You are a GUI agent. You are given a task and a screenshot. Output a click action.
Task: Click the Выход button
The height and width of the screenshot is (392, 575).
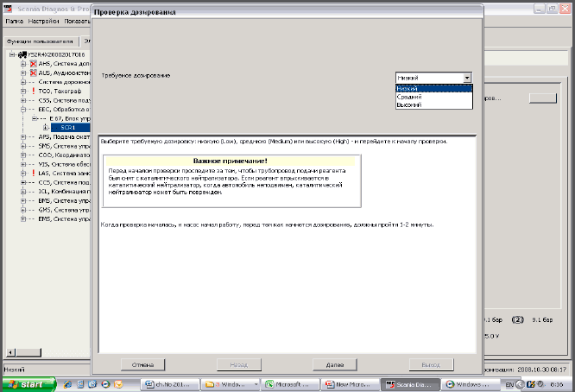431,365
